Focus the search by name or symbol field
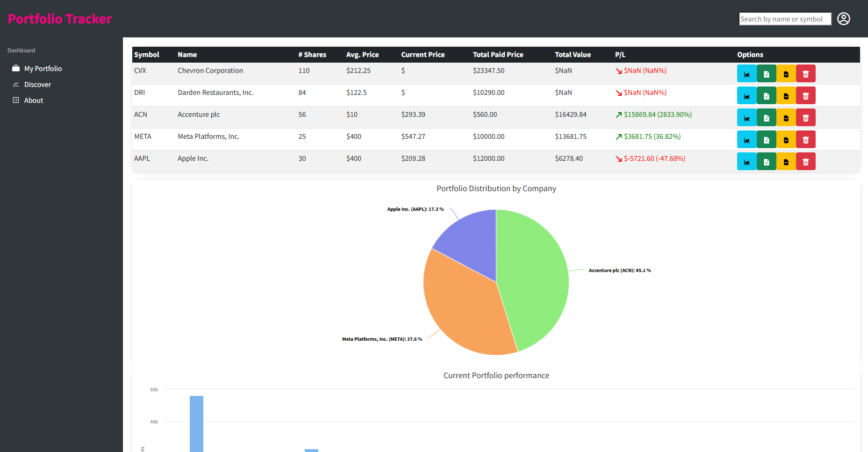This screenshot has width=868, height=452. coord(785,19)
